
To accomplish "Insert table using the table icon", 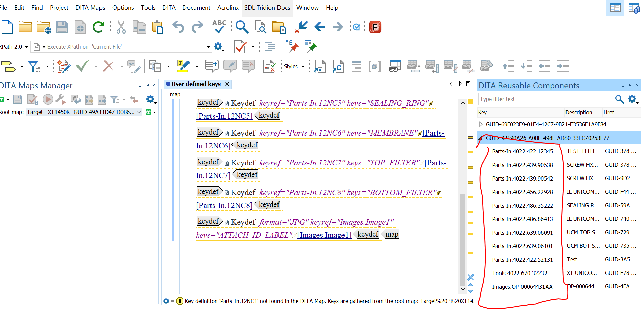I will click(395, 66).
